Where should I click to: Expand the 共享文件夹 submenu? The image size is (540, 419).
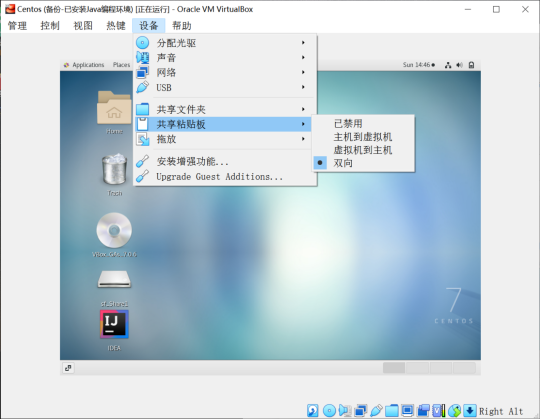pyautogui.click(x=303, y=109)
